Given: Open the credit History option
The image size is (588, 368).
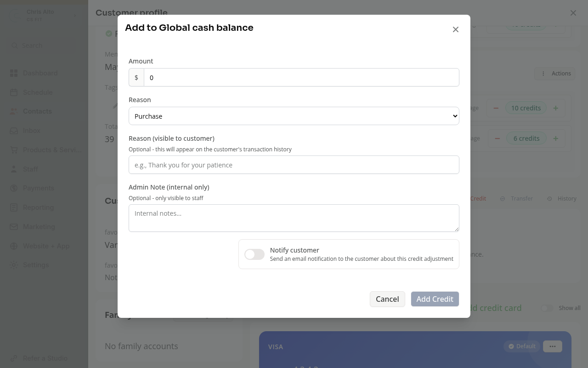Looking at the screenshot, I should click(561, 199).
